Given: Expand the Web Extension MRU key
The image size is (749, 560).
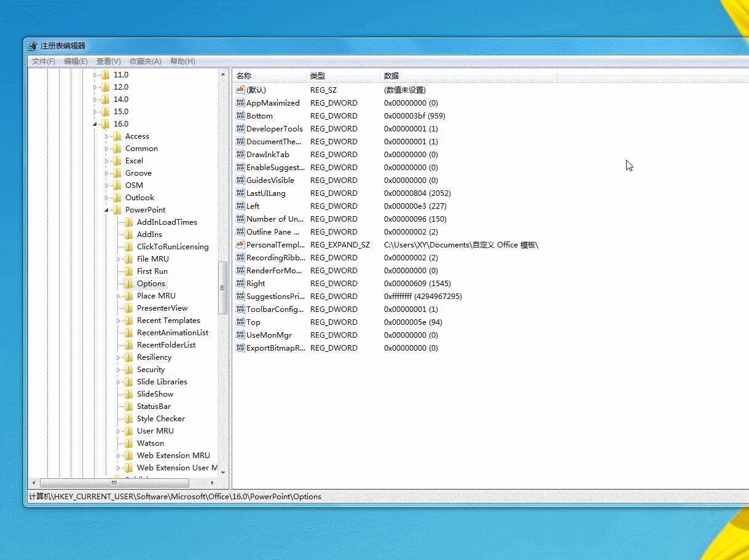Looking at the screenshot, I should pyautogui.click(x=119, y=456).
